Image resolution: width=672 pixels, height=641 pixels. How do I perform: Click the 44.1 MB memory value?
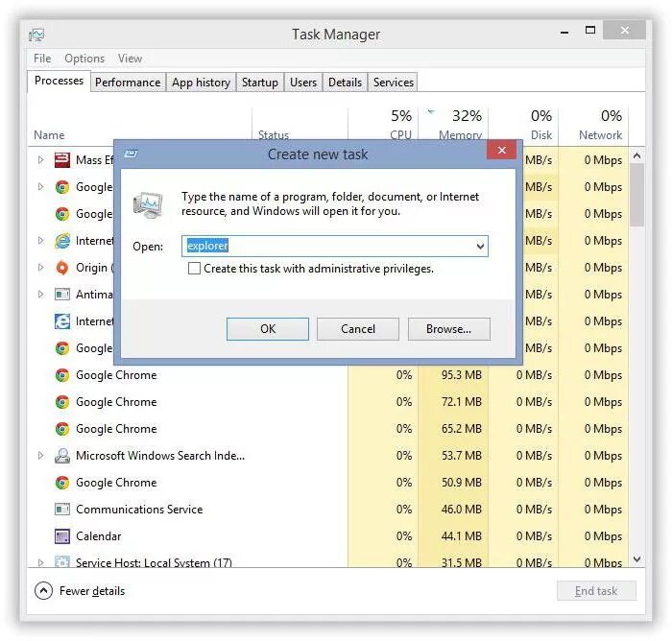461,536
